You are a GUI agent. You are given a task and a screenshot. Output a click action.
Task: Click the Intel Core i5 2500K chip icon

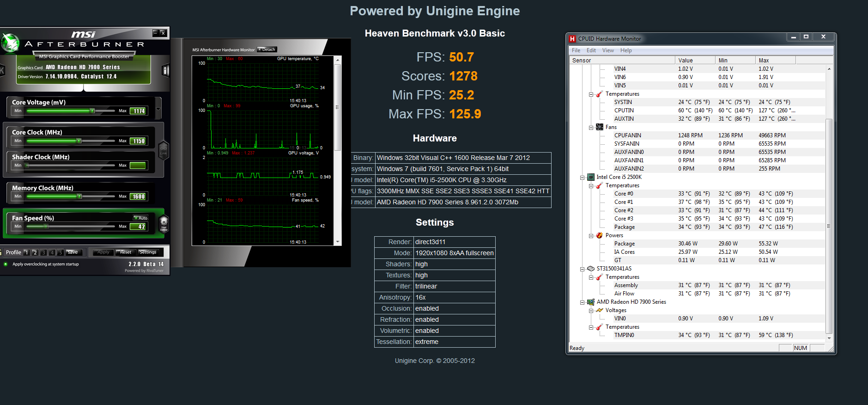(590, 177)
